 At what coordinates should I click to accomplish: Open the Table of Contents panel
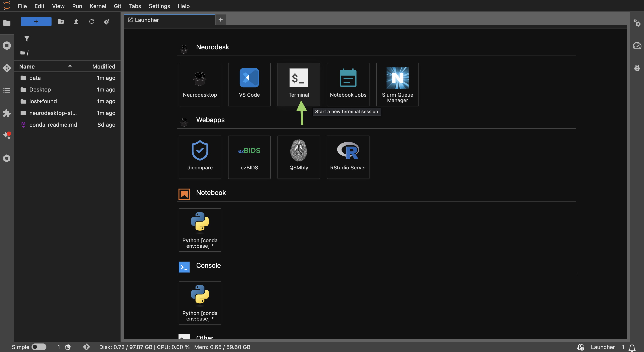tap(7, 90)
